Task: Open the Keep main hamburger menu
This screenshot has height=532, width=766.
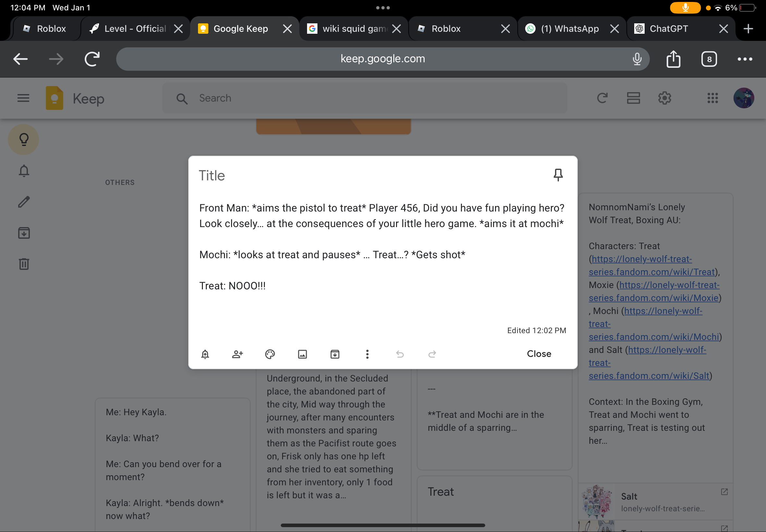Action: [23, 98]
